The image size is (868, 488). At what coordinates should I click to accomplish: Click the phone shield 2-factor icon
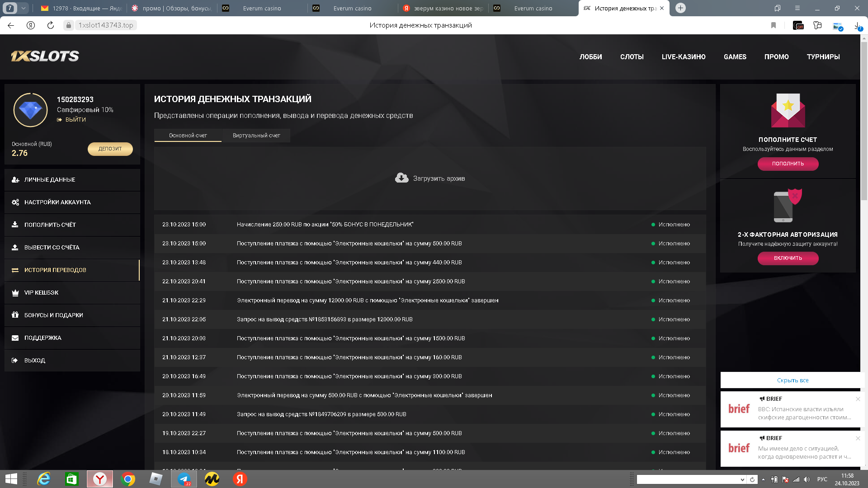click(788, 206)
